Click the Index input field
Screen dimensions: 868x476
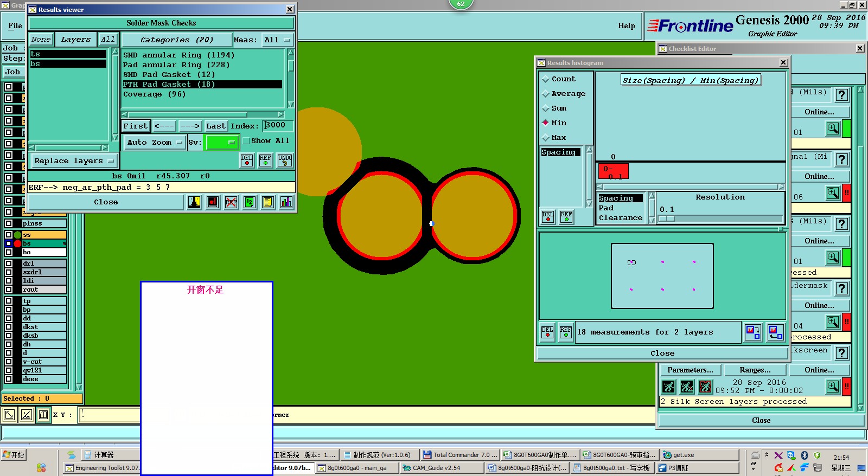point(278,126)
